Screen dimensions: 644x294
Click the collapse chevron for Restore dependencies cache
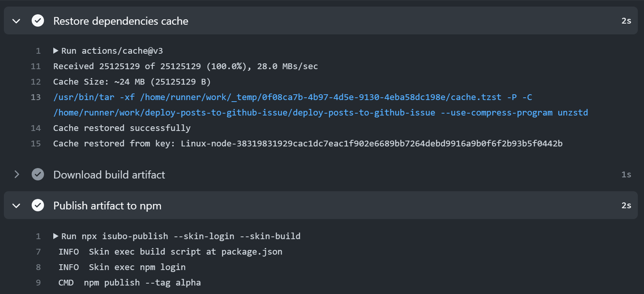click(x=16, y=20)
